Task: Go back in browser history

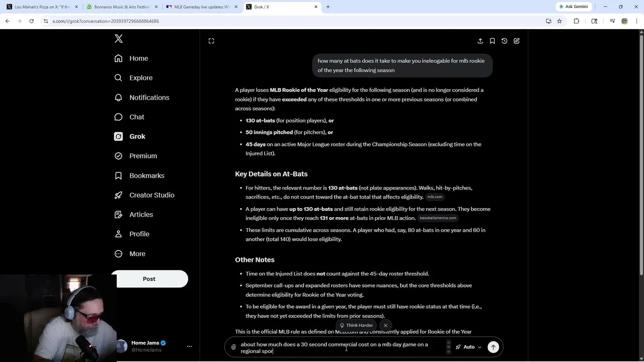Action: point(8,21)
